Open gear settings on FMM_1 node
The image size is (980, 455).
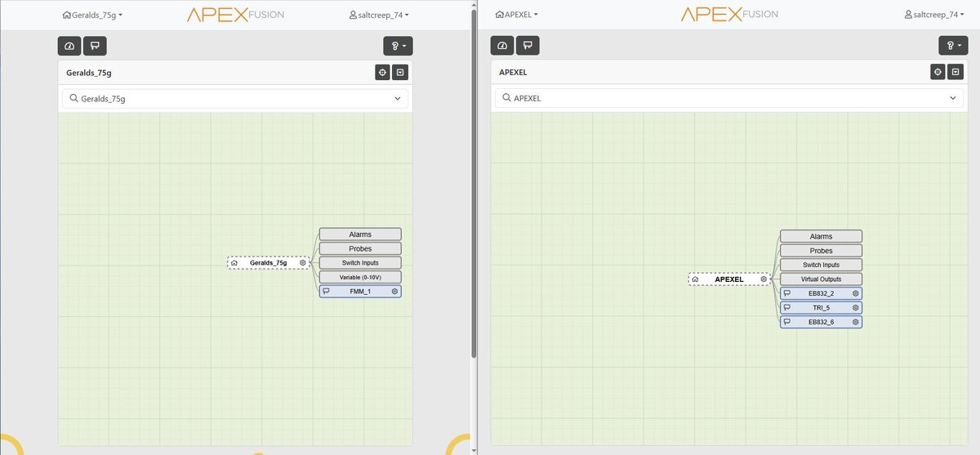click(x=394, y=291)
